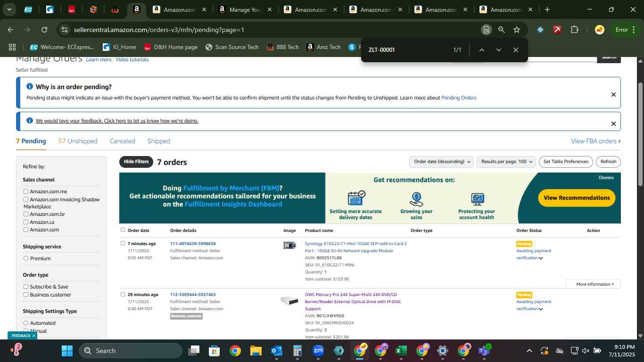Screen dimensions: 644x362
Task: Switch to the Shipped tab
Action: point(159,141)
